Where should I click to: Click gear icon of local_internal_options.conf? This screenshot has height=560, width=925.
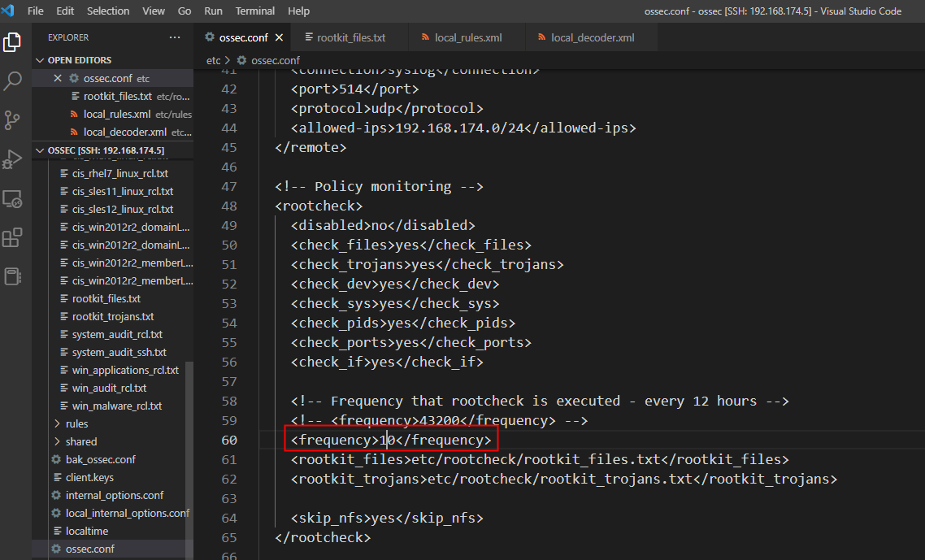(x=56, y=513)
